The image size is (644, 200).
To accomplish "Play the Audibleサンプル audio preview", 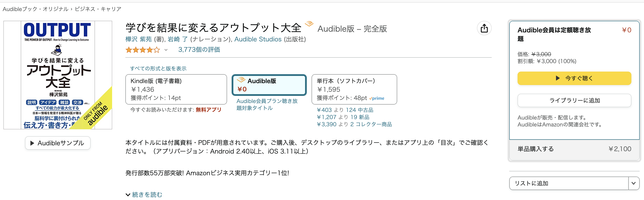I will point(58,143).
